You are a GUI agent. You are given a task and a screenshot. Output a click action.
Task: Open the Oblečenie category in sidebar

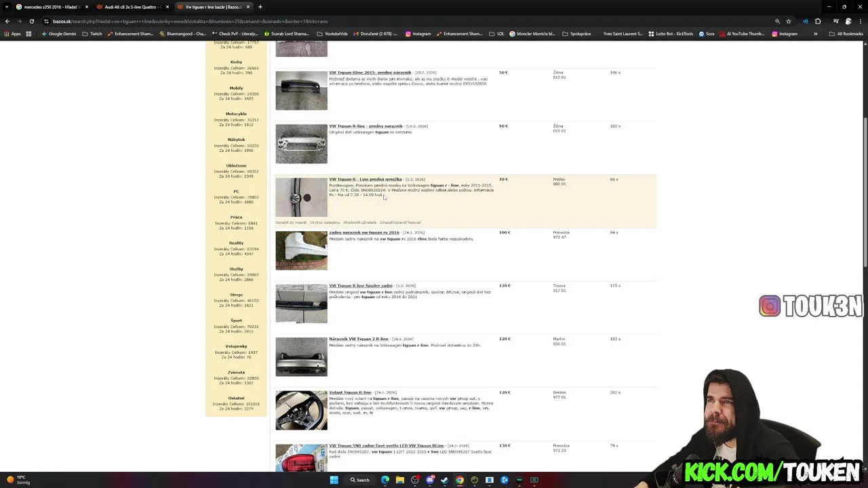[236, 165]
